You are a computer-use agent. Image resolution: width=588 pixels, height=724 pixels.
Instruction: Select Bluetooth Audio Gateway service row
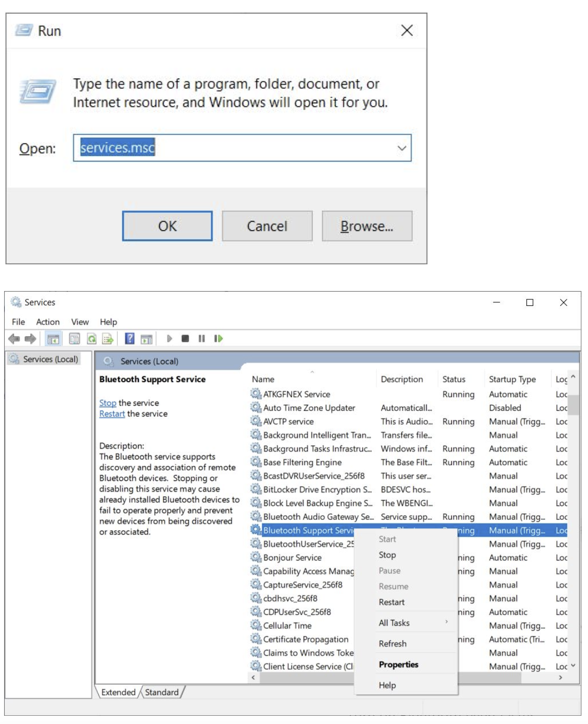(x=409, y=517)
